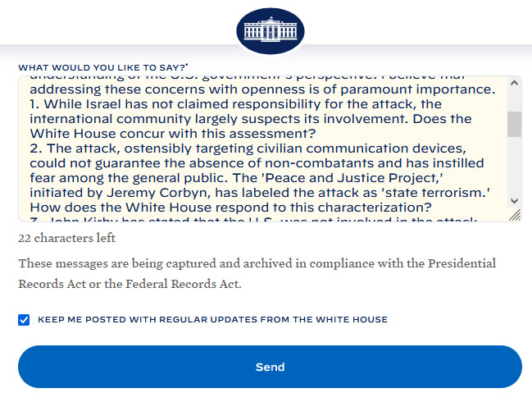Click 'paramount importance' in the message box

424,89
